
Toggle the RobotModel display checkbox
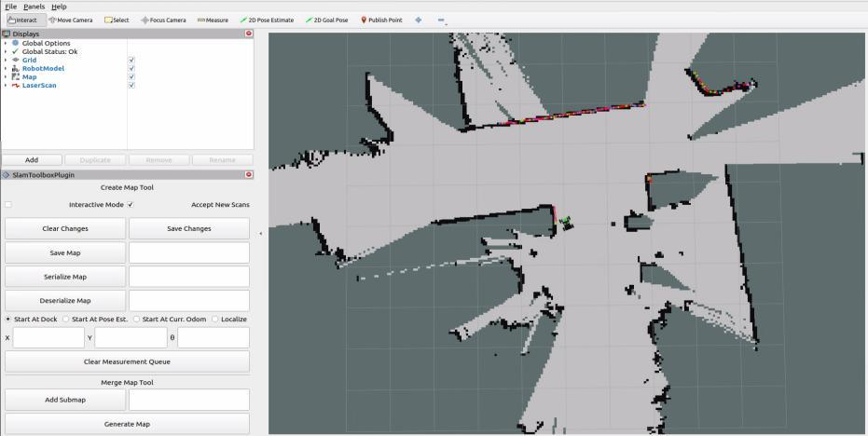click(131, 69)
